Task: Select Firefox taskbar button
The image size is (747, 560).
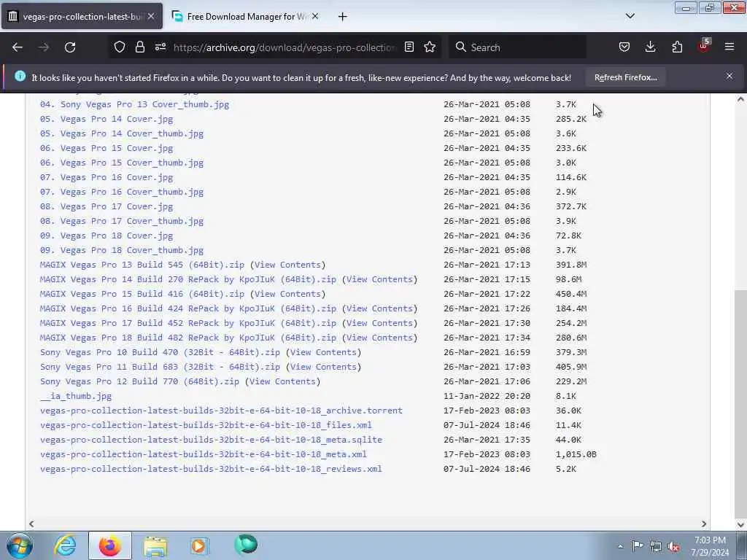Action: click(110, 545)
